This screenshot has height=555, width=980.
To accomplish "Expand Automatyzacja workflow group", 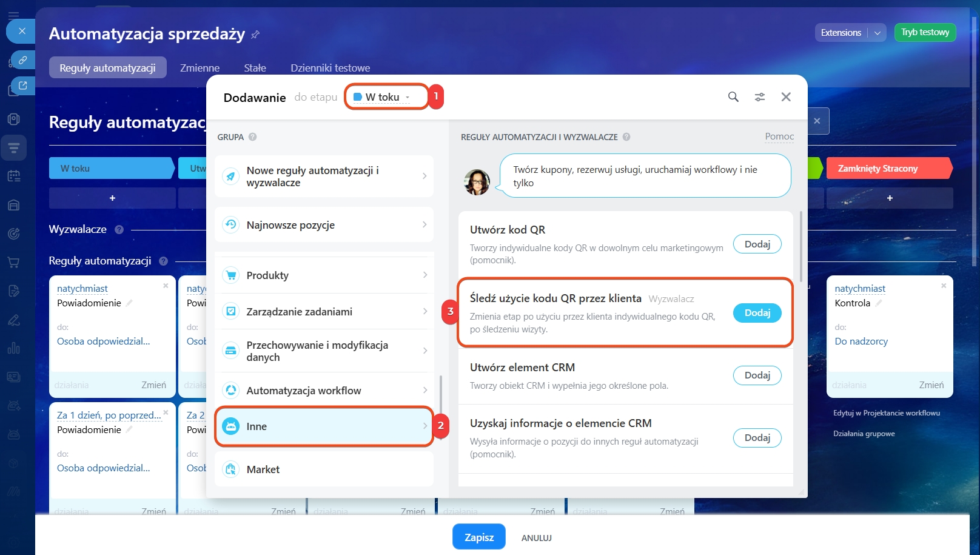I will [x=324, y=391].
